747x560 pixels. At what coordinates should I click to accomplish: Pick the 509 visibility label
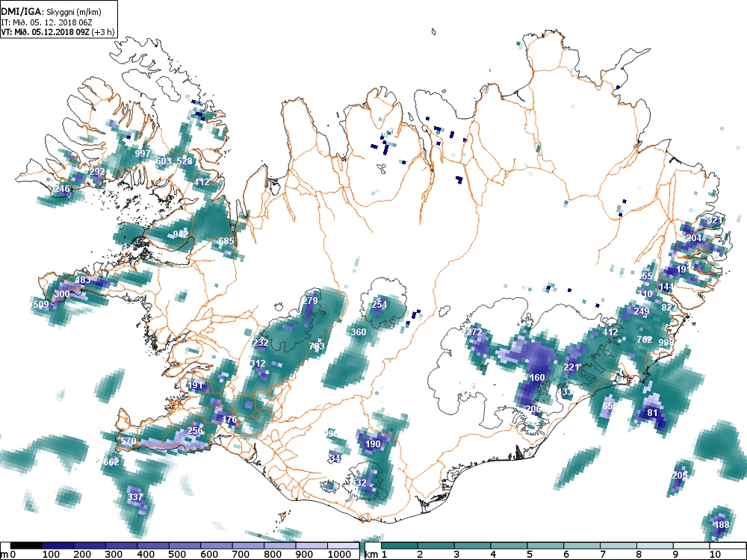[41, 304]
